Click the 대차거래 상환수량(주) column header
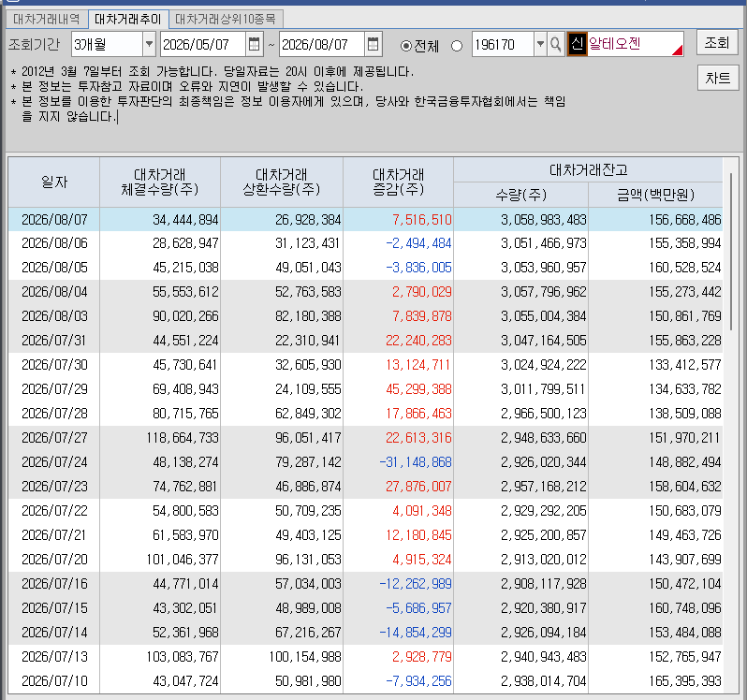Viewport: 747px width, 700px height. pyautogui.click(x=282, y=182)
